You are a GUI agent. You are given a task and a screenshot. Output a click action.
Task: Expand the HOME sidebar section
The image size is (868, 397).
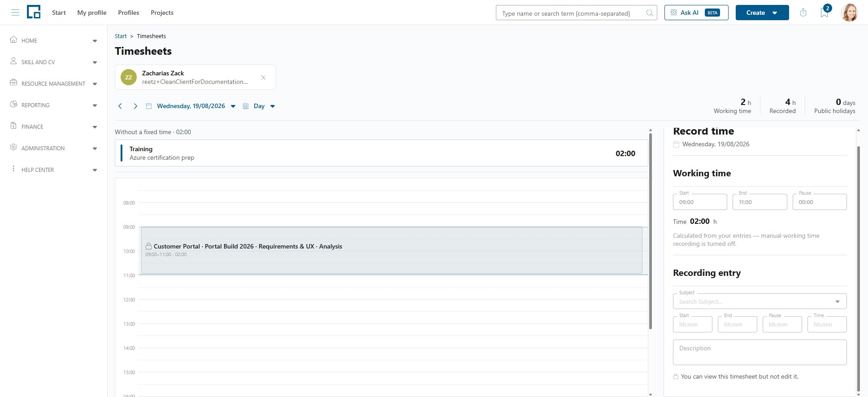pos(95,41)
